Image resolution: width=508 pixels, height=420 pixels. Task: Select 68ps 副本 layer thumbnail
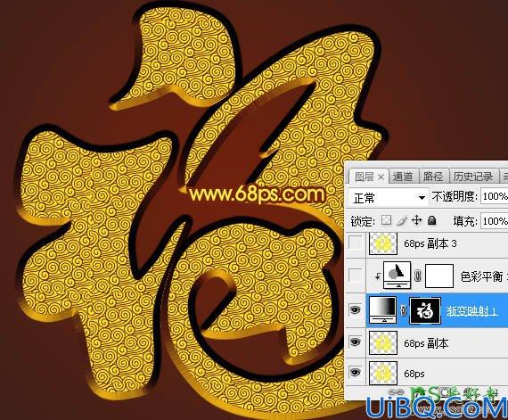coord(383,342)
